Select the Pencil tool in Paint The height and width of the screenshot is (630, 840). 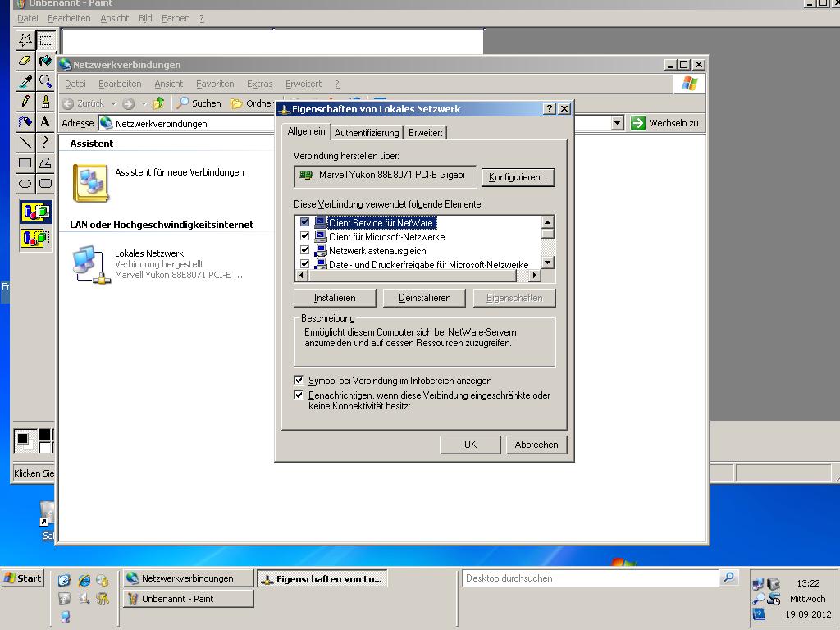[x=25, y=101]
